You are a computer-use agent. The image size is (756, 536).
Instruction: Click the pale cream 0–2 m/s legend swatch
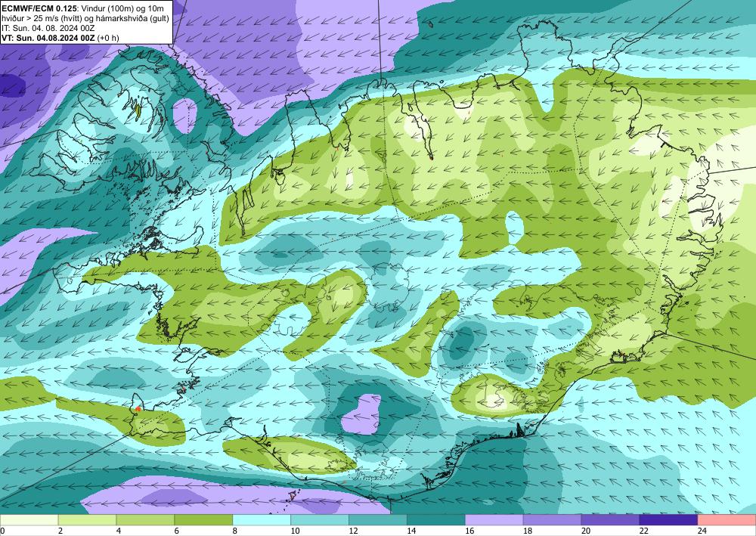pos(29,520)
